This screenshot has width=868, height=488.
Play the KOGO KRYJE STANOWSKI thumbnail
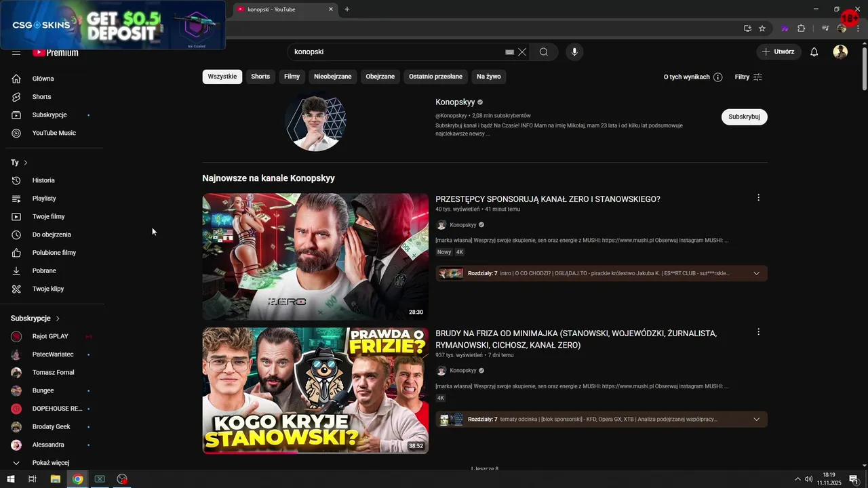pyautogui.click(x=315, y=391)
